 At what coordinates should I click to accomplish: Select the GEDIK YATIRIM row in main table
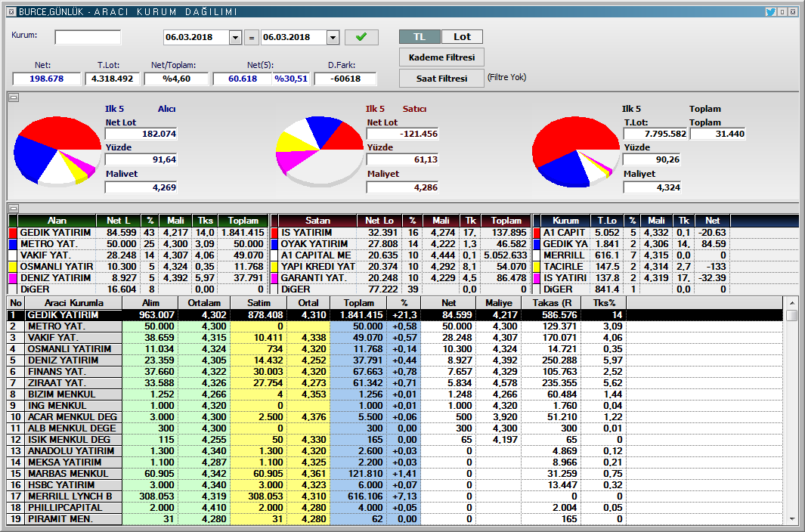point(394,315)
